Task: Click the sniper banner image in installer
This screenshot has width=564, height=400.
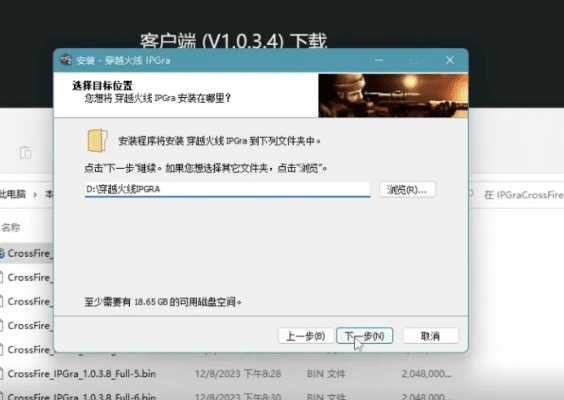Action: (393, 95)
